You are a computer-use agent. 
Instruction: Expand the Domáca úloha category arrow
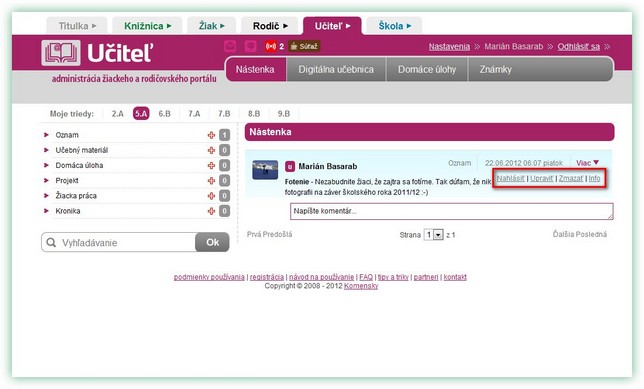(46, 165)
